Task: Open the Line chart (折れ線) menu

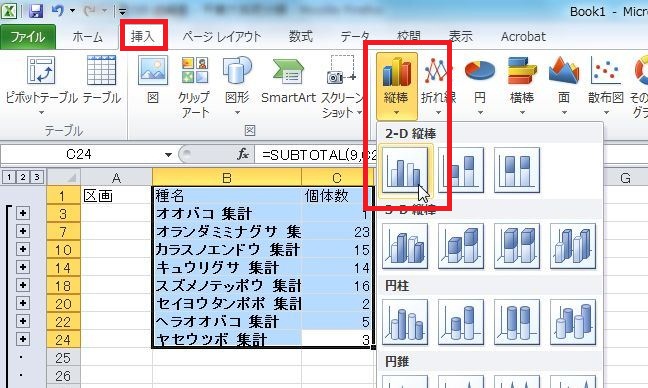Action: (x=438, y=86)
